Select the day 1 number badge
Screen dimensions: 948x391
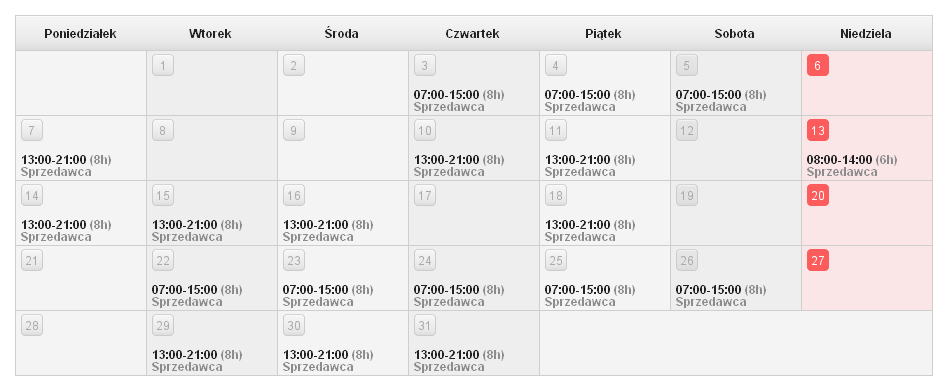pos(163,65)
